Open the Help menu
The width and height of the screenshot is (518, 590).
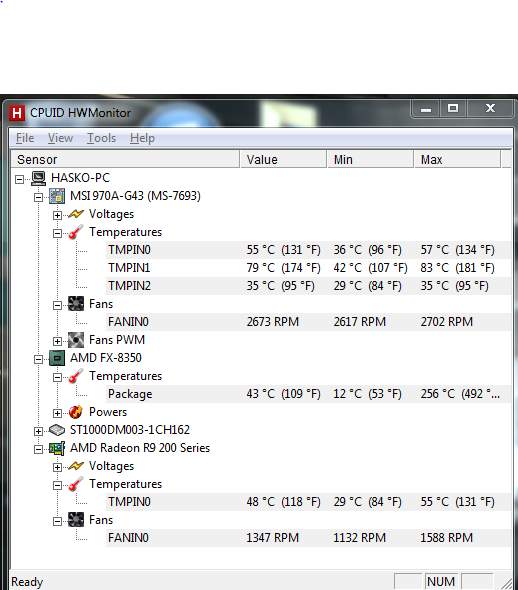(x=142, y=138)
